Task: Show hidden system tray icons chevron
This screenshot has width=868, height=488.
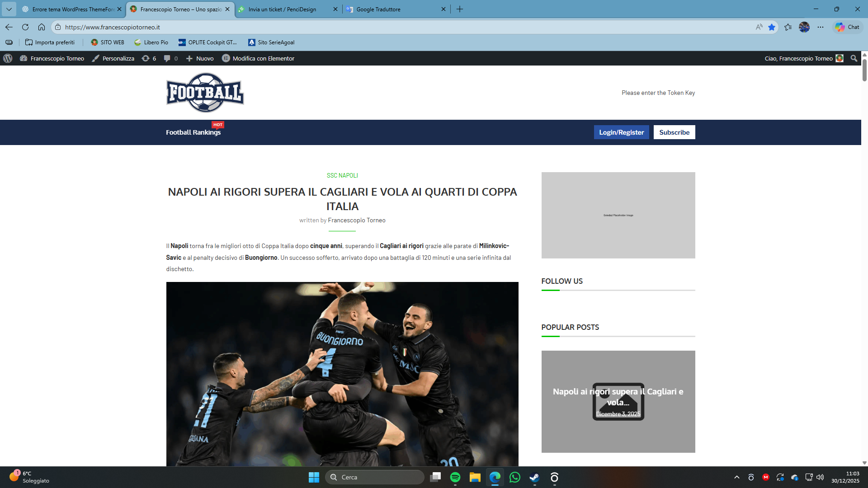Action: click(736, 477)
